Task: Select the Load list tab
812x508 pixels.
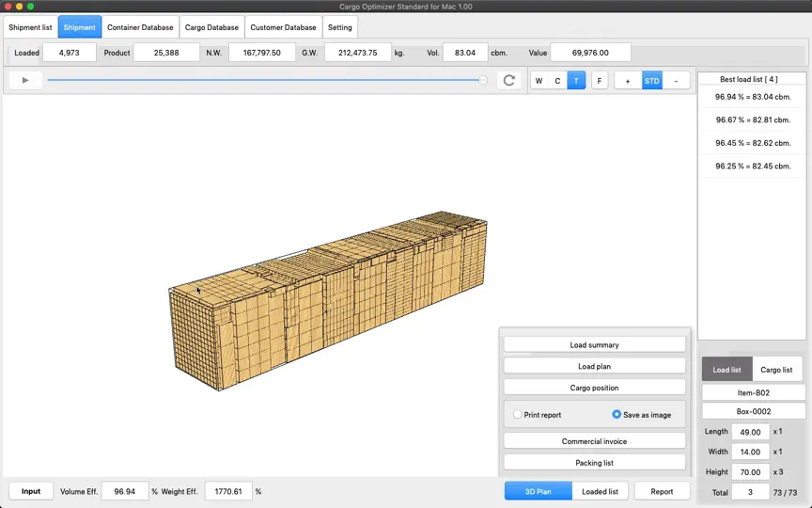Action: coord(726,370)
